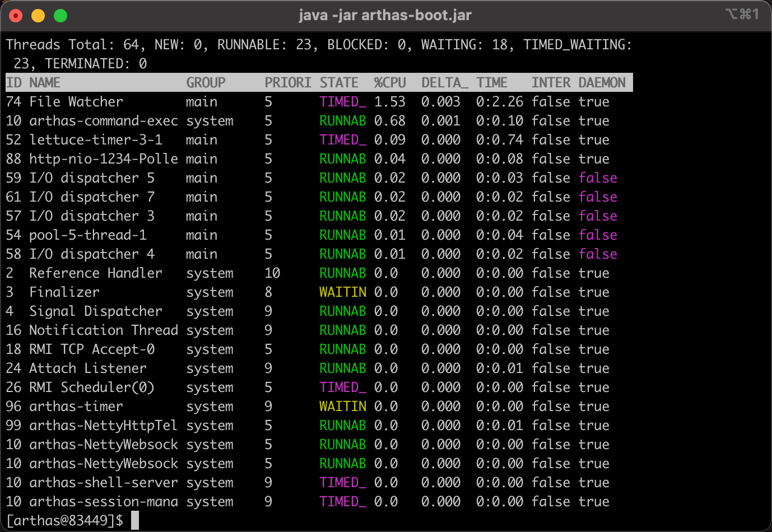Screen dimensions: 772x532
Task: Click the NAME column header
Action: (x=45, y=83)
